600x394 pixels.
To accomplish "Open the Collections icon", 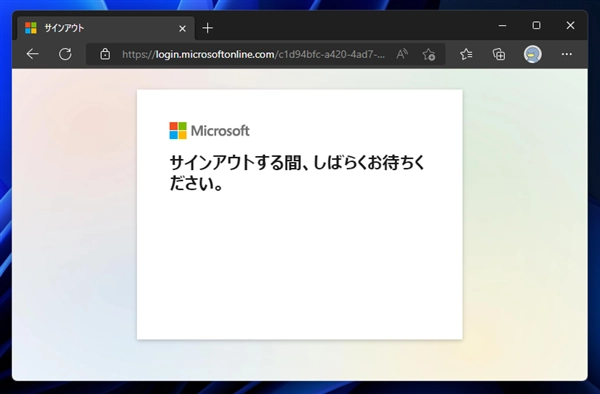I will [499, 54].
